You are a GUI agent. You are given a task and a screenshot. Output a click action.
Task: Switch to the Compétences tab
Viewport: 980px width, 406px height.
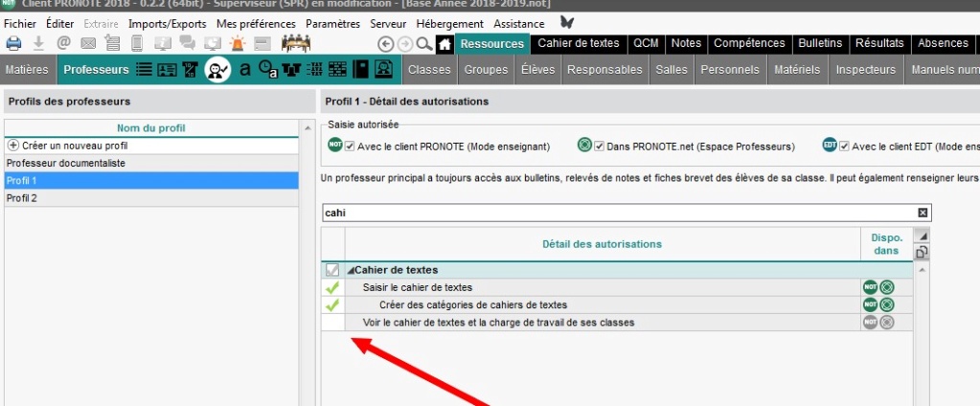[749, 44]
